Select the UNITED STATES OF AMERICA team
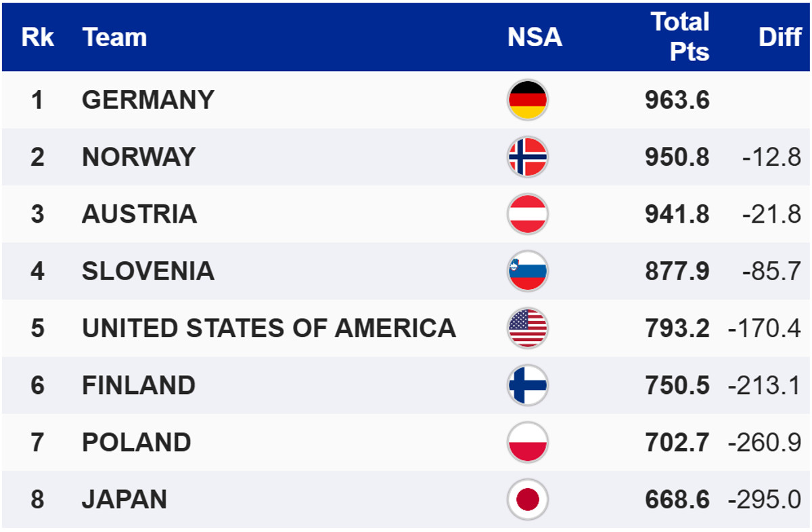812x532 pixels. click(x=269, y=328)
